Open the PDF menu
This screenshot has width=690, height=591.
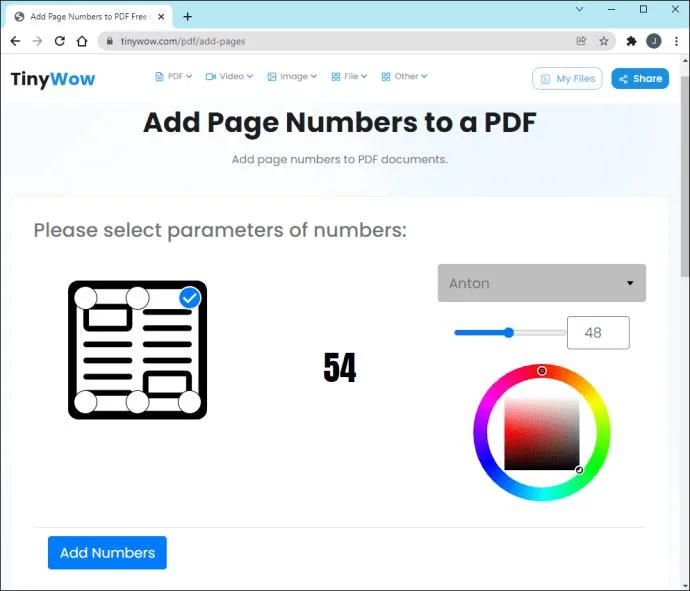[x=173, y=77]
